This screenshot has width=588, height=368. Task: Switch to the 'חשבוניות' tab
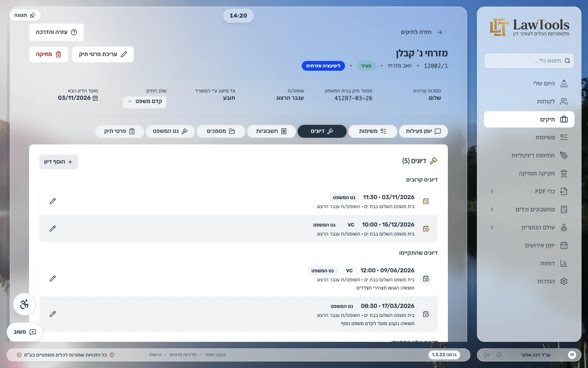[271, 131]
